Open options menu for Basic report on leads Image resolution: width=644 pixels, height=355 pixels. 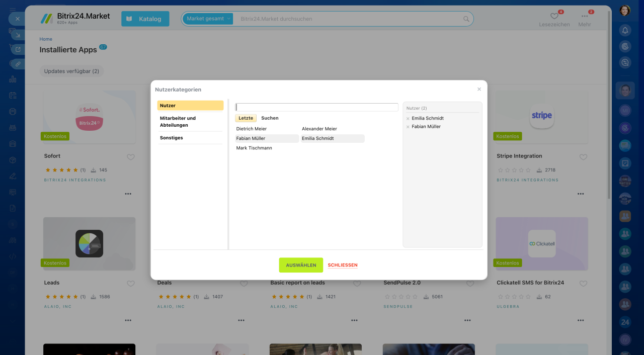coord(355,320)
